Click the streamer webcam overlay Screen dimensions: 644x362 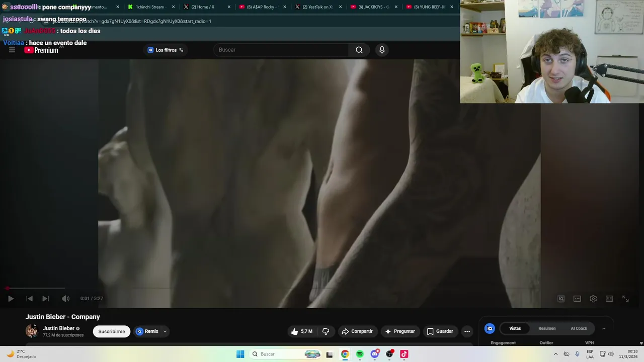point(552,51)
